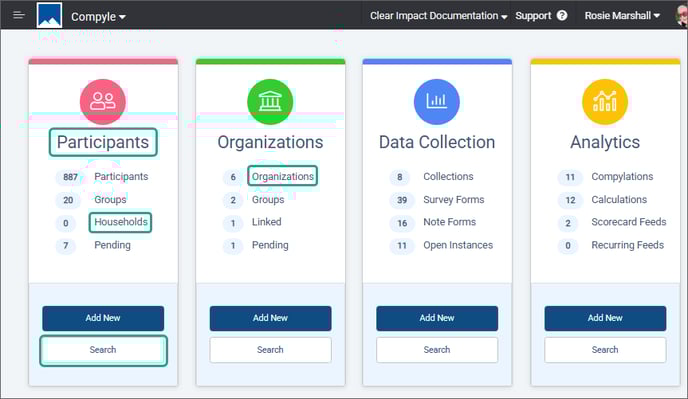
Task: Click the yellow Analytics graph icon
Action: [605, 101]
